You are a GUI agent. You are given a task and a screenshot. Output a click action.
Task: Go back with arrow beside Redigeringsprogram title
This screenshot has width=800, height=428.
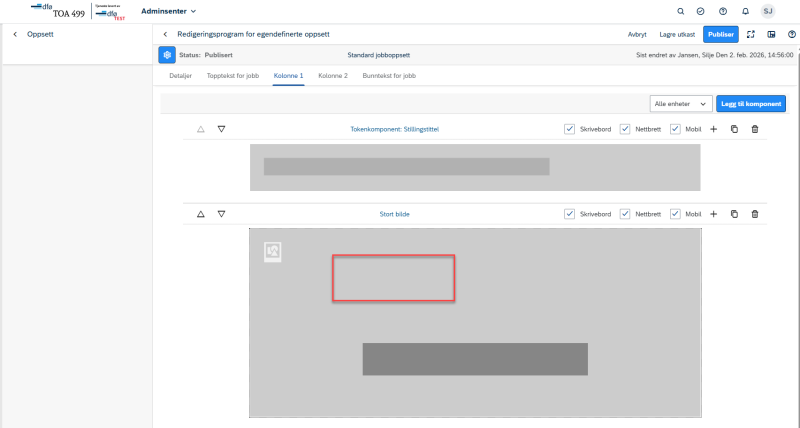pos(165,34)
